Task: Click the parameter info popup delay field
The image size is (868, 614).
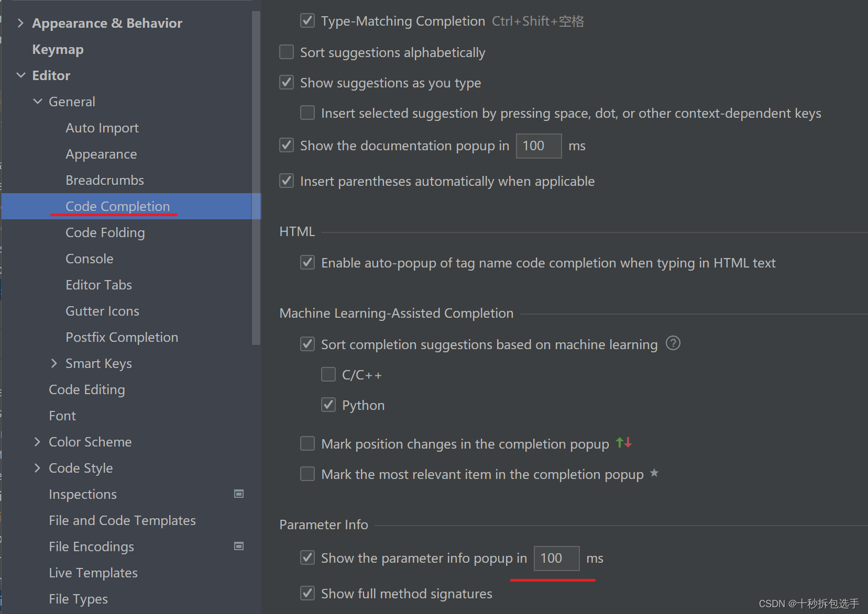Action: [556, 558]
